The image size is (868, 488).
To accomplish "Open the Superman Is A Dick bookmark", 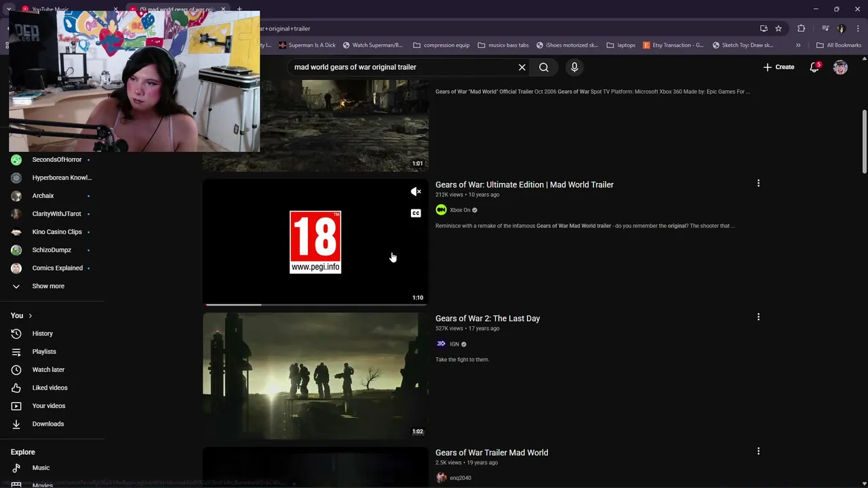I will (307, 45).
